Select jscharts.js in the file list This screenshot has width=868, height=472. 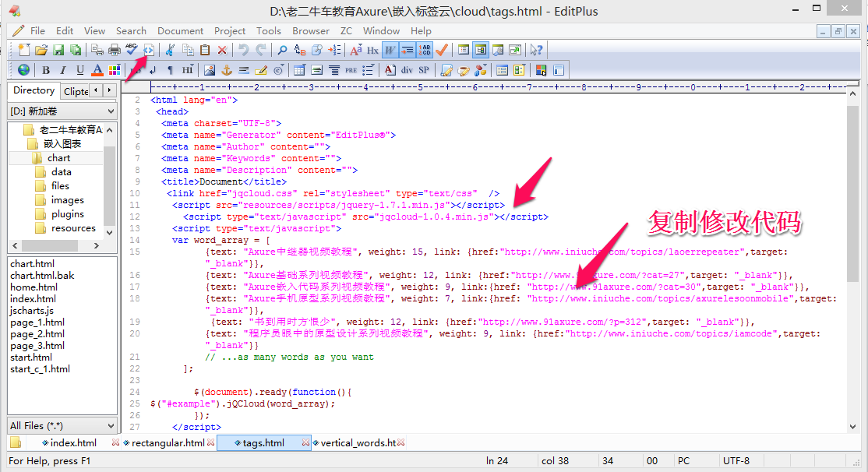click(31, 311)
